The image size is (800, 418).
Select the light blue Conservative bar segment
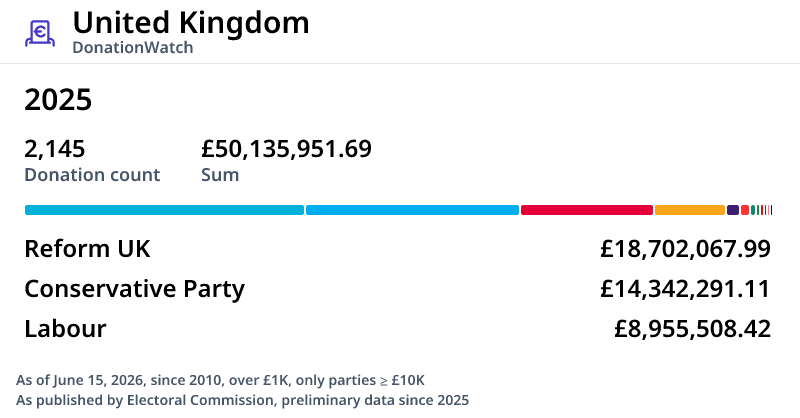pyautogui.click(x=412, y=210)
